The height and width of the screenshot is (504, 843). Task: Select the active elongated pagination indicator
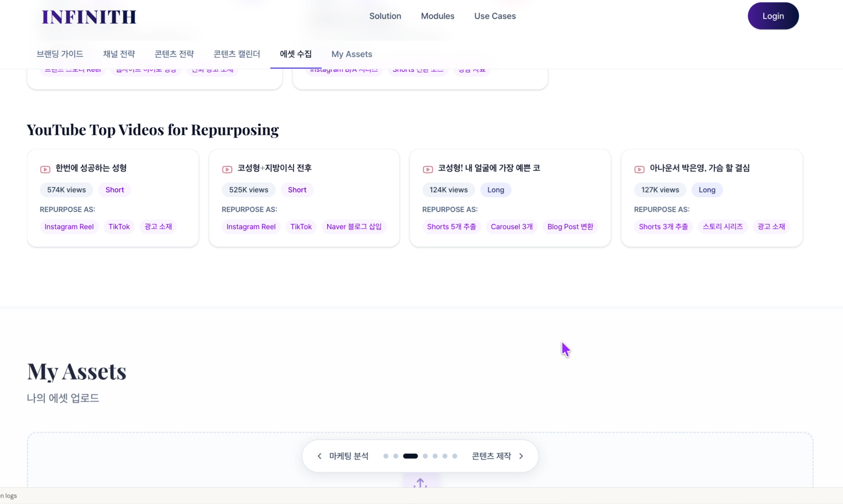click(410, 456)
